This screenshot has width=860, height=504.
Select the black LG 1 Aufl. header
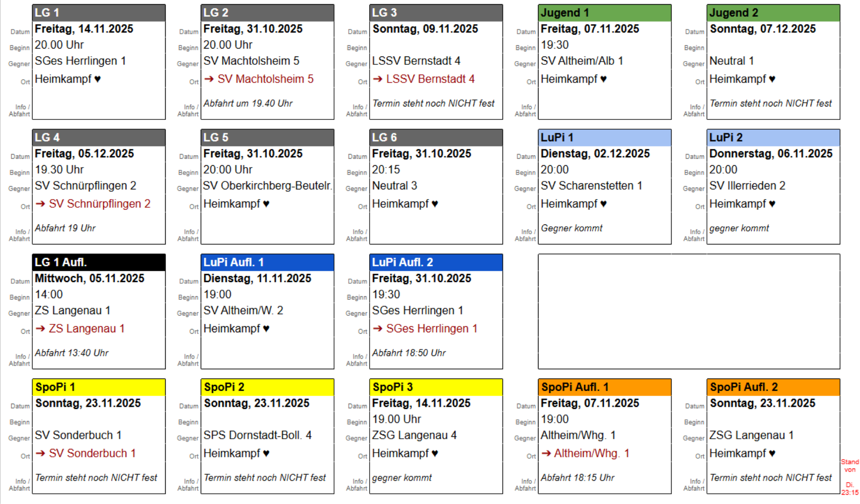coord(98,262)
